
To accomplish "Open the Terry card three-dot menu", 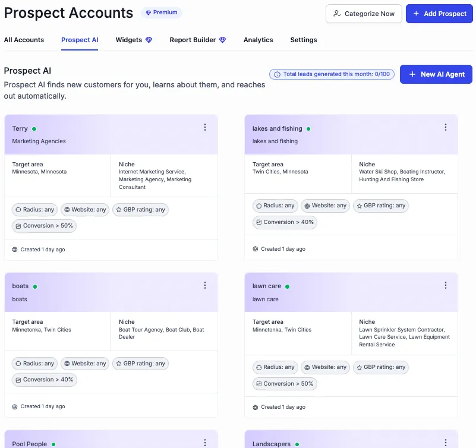I will click(205, 128).
